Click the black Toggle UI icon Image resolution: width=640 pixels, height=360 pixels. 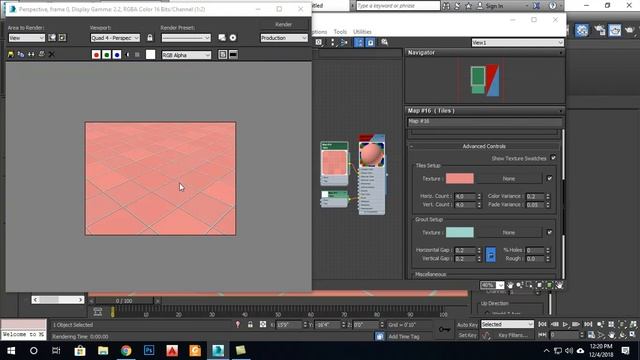coord(233,55)
